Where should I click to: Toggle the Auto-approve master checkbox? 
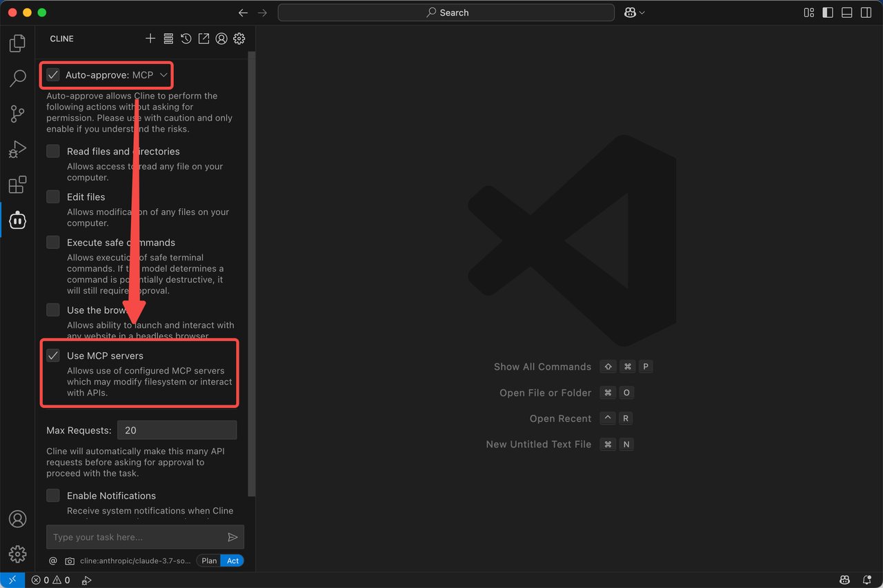click(53, 74)
